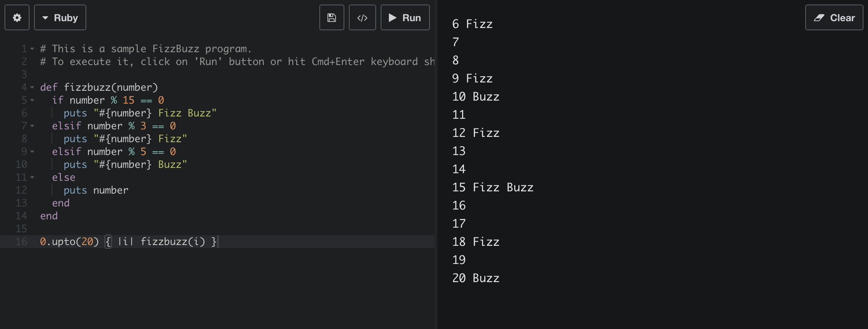Fold the else block arrow on line 11
This screenshot has height=329, width=868.
click(x=32, y=177)
